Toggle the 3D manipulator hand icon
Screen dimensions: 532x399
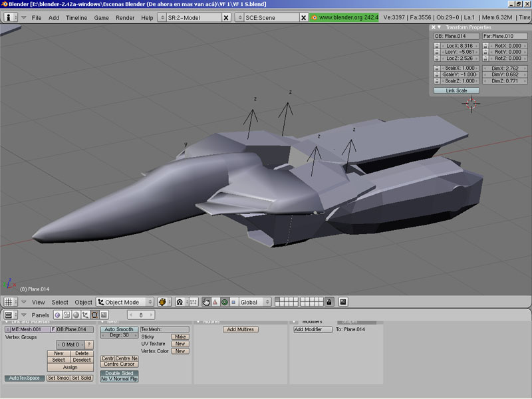pyautogui.click(x=206, y=302)
